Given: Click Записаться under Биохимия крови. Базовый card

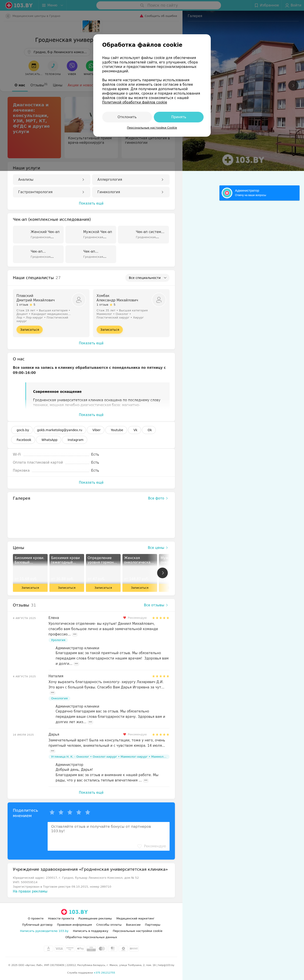Looking at the screenshot, I should [x=30, y=588].
